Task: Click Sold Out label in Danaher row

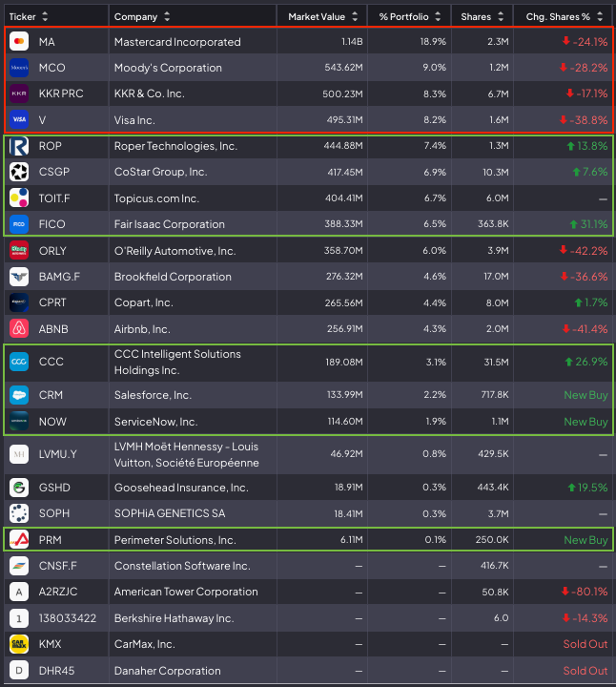Action: [585, 671]
